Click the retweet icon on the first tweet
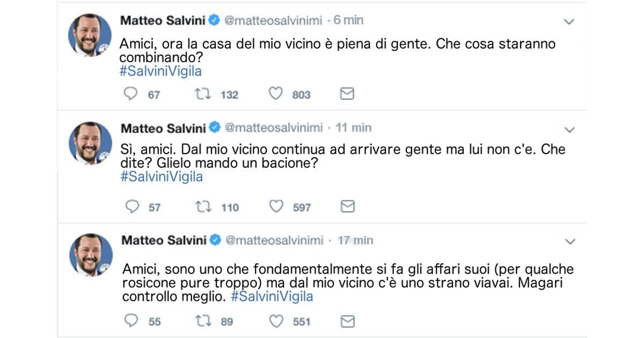Screen dimensions: 644x338 pyautogui.click(x=202, y=94)
